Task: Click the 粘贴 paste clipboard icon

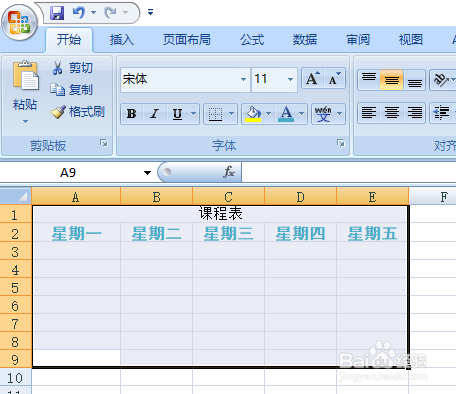Action: click(x=26, y=76)
